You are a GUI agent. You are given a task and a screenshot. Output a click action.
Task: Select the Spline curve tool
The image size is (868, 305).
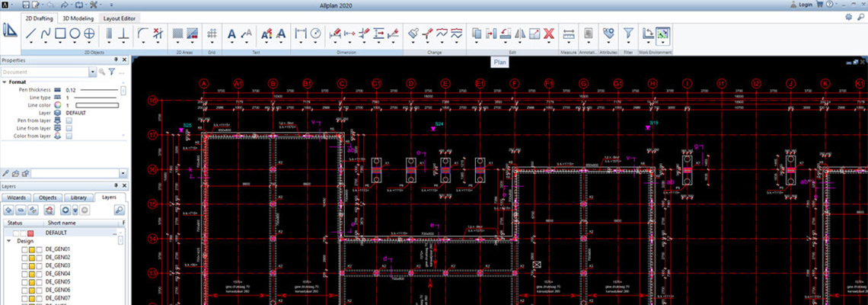point(46,34)
